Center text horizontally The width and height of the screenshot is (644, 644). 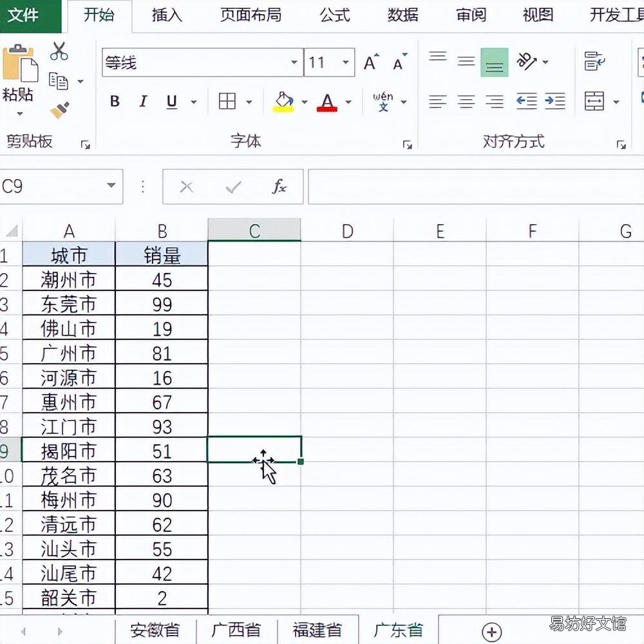pyautogui.click(x=466, y=102)
